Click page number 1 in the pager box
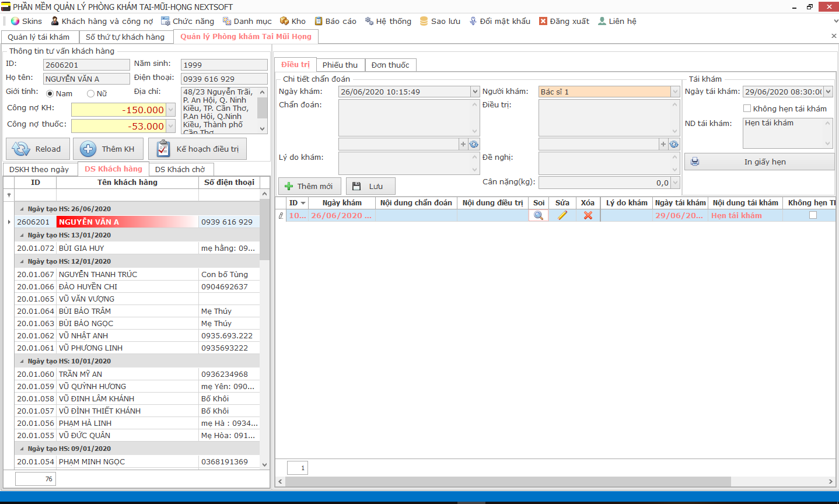This screenshot has height=504, width=839. [x=298, y=468]
